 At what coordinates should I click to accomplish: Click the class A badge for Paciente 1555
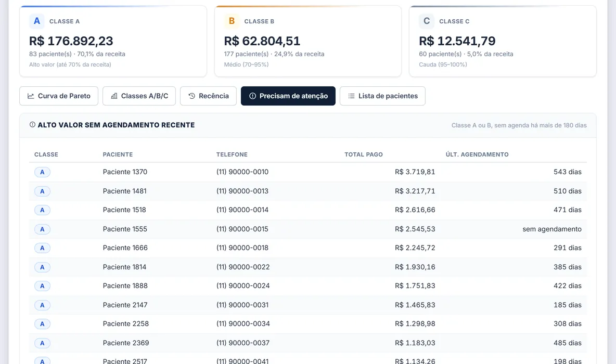[x=43, y=229]
